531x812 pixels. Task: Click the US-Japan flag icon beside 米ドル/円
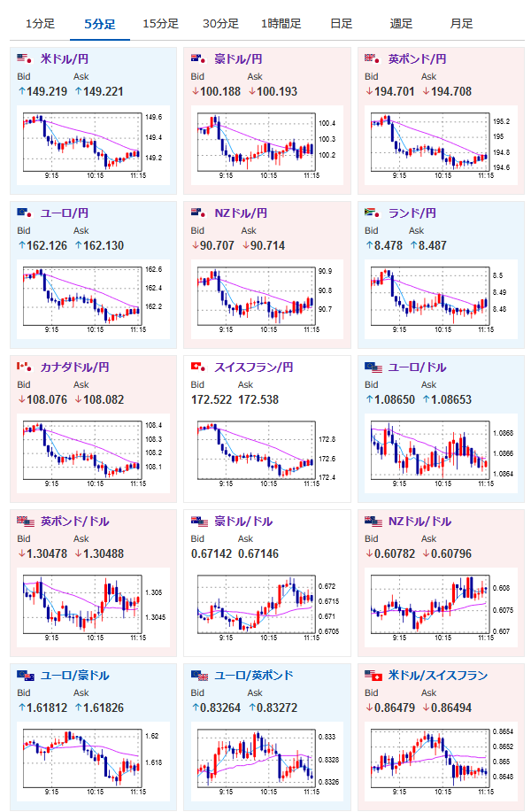pyautogui.click(x=24, y=59)
